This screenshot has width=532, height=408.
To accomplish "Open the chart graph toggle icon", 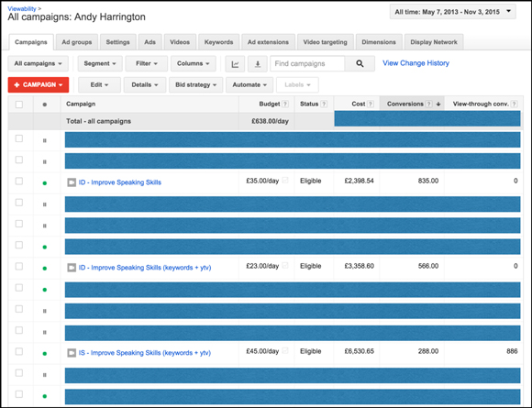I will coord(235,64).
